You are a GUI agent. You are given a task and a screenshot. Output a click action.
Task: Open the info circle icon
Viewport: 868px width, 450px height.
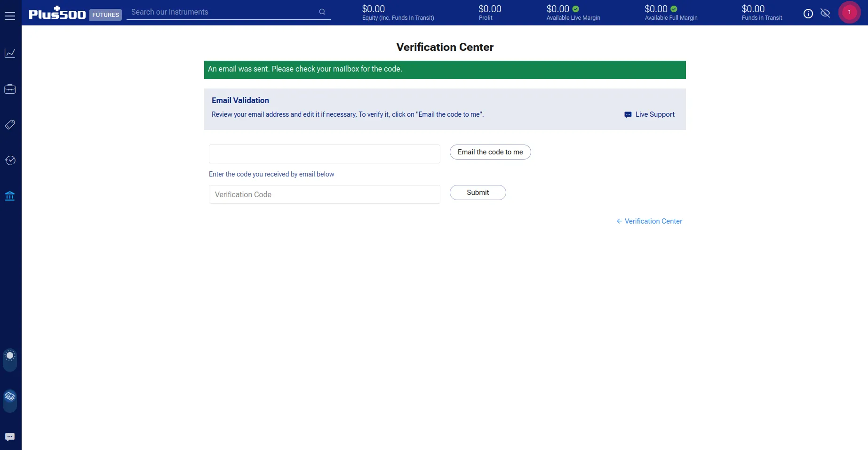808,14
